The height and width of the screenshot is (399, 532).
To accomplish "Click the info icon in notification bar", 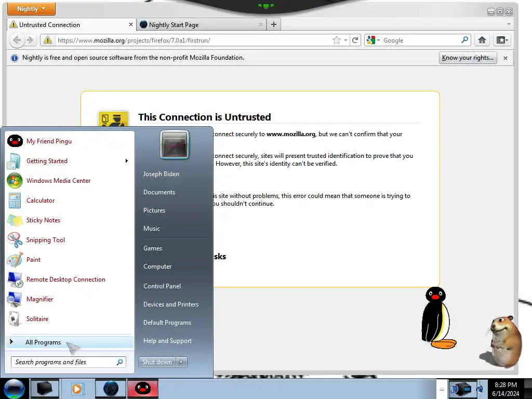I will point(14,58).
